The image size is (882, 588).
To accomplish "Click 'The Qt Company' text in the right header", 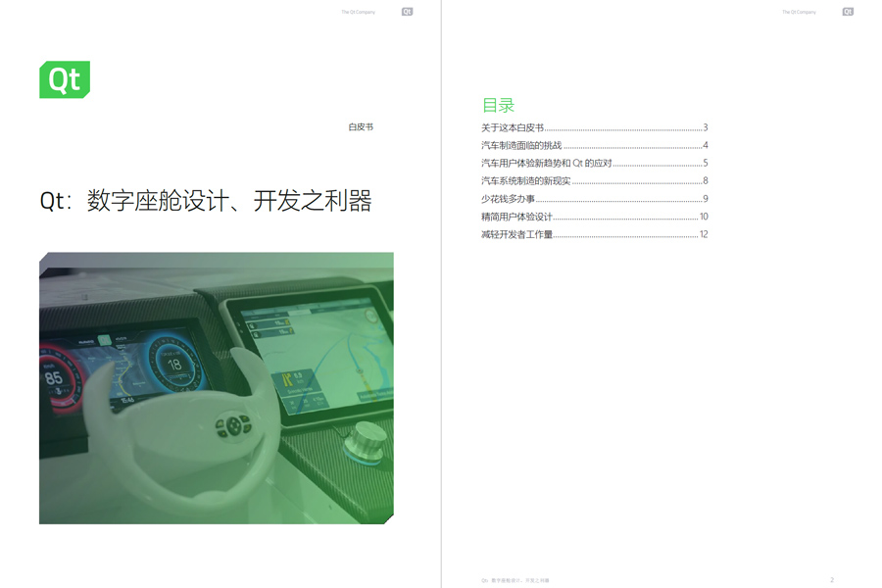I will coord(798,12).
